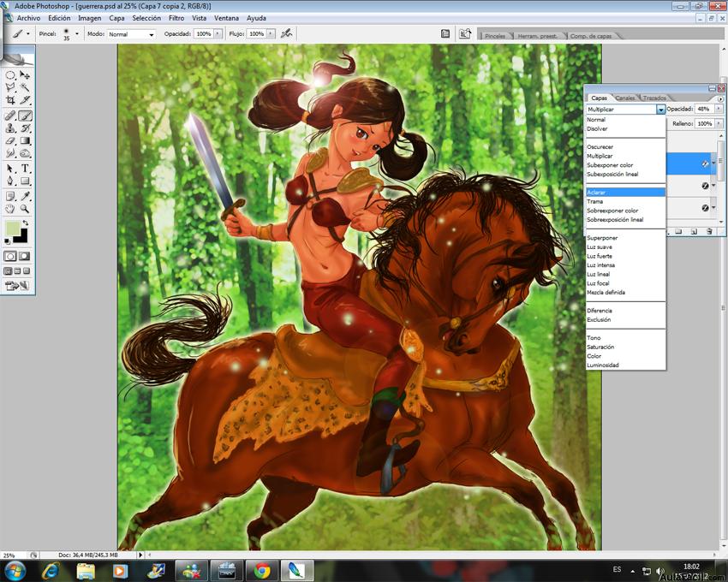Switch to Full Screen with Menu Bar

(17, 271)
